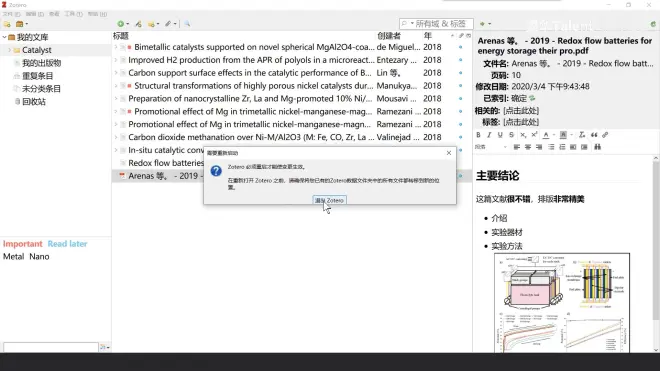
Task: Click the 已索引 reindex refresh icon
Action: click(532, 99)
